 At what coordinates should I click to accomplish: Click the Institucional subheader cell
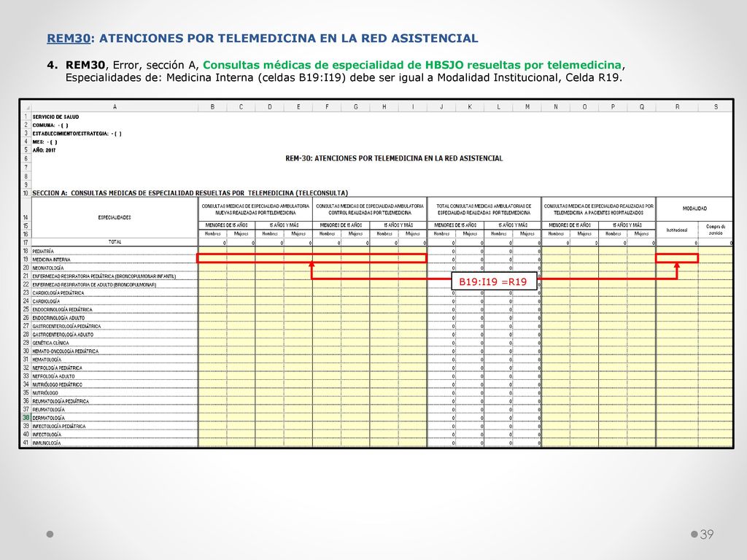pos(677,230)
